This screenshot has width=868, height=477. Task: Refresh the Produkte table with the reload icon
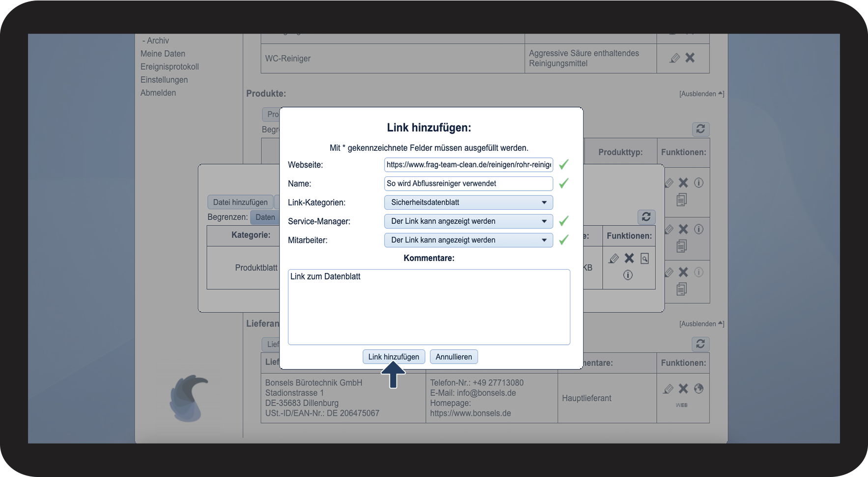pos(700,129)
